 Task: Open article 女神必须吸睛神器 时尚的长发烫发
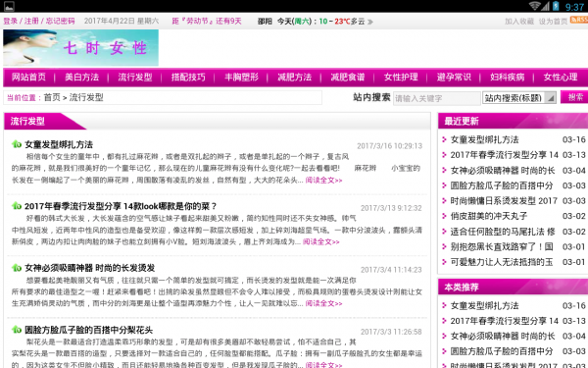pyautogui.click(x=90, y=268)
